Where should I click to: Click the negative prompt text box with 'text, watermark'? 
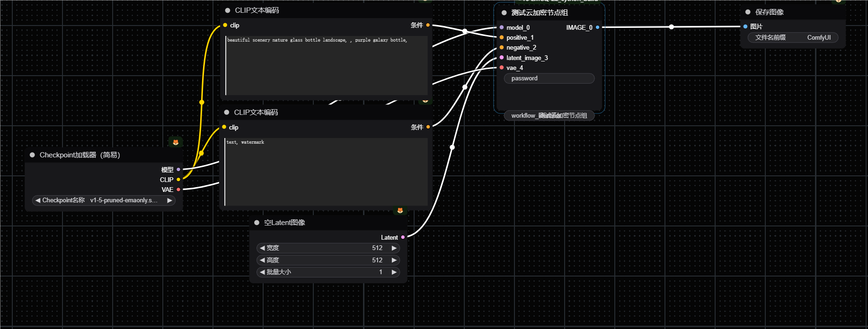(326, 172)
